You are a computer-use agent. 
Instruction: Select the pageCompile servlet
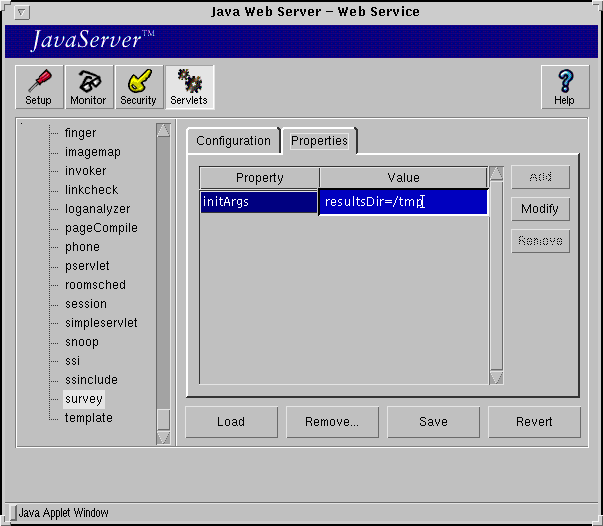click(x=101, y=228)
